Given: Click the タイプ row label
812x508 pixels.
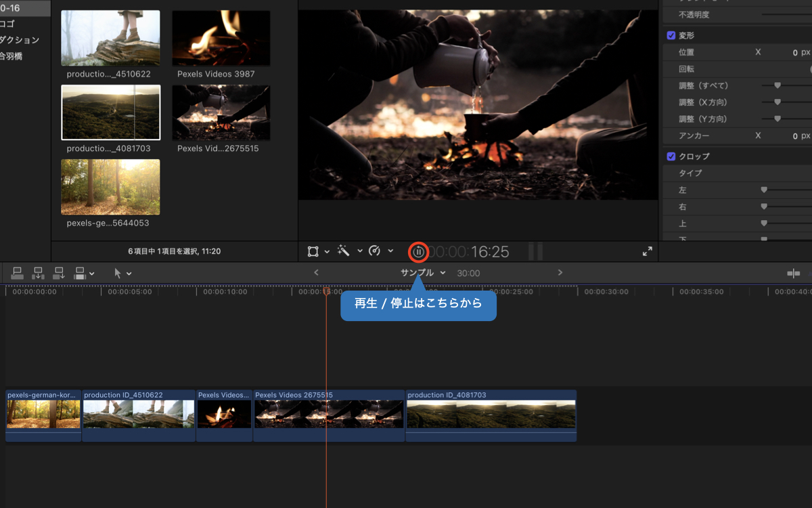Looking at the screenshot, I should tap(690, 173).
